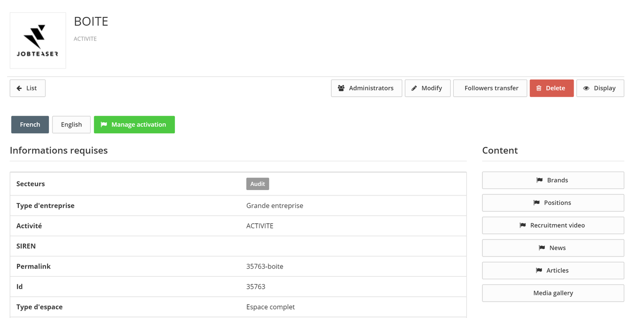644x318 pixels.
Task: Click the Audit sector tag
Action: pos(258,184)
